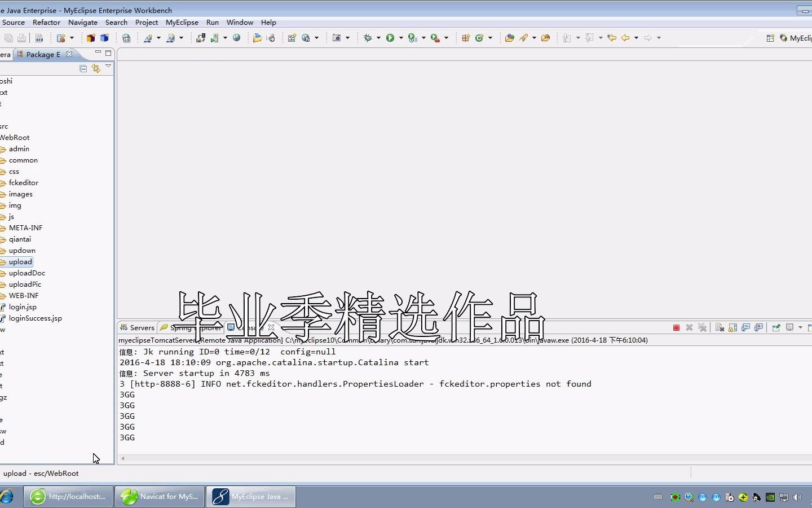Viewport: 812px width, 508px height.
Task: Minimize the Package Explorer view
Action: click(x=98, y=52)
